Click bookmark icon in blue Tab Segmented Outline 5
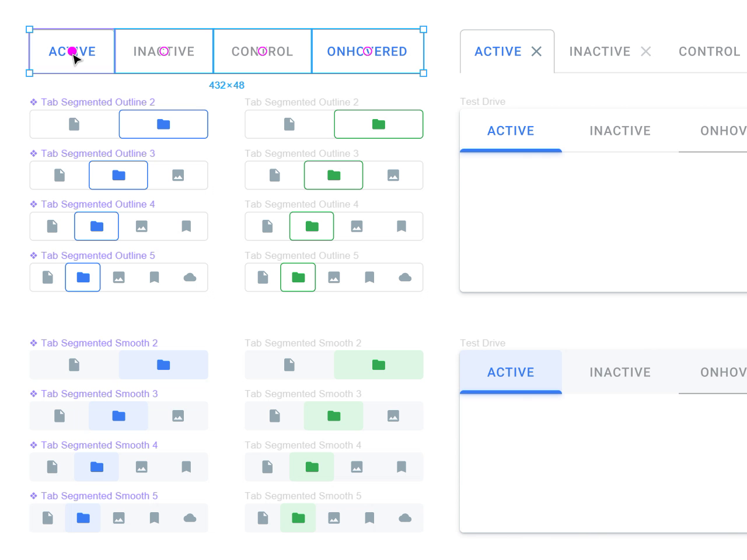The height and width of the screenshot is (560, 747). tap(154, 277)
